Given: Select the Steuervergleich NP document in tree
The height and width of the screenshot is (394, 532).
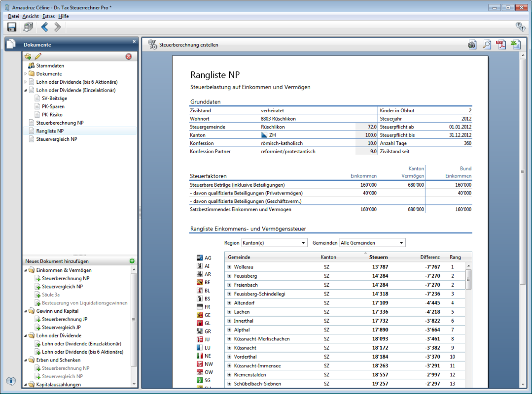Looking at the screenshot, I should [x=57, y=139].
